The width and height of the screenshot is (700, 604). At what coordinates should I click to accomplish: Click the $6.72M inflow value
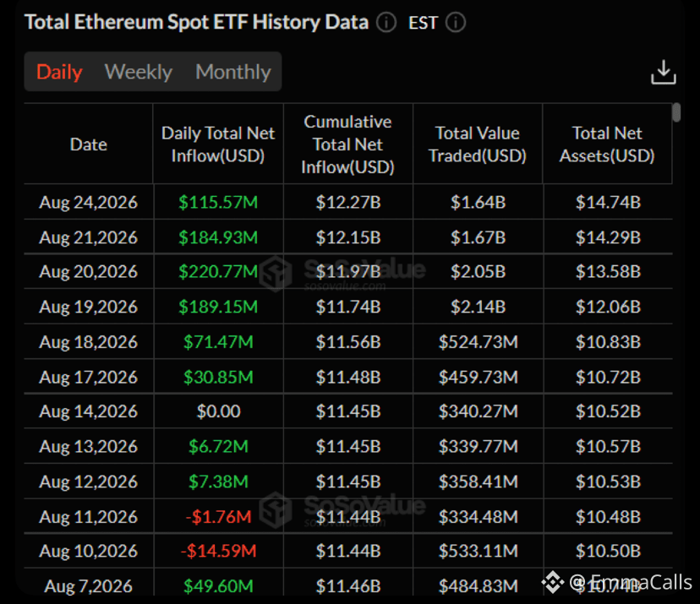[218, 446]
